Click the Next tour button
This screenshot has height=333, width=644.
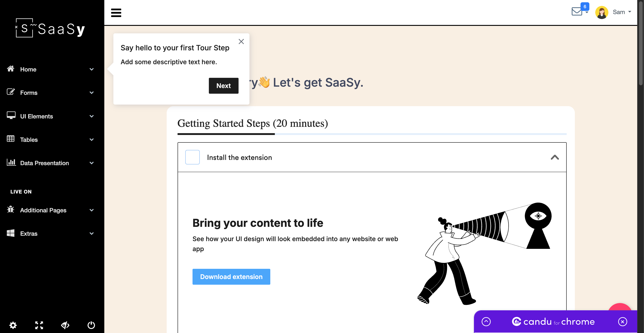pos(223,86)
